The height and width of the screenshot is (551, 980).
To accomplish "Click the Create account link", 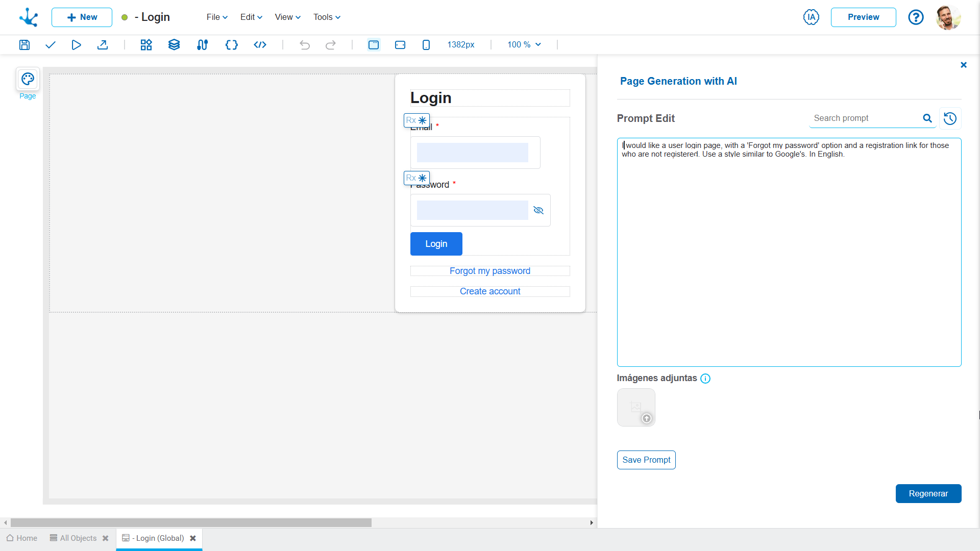I will tap(490, 291).
